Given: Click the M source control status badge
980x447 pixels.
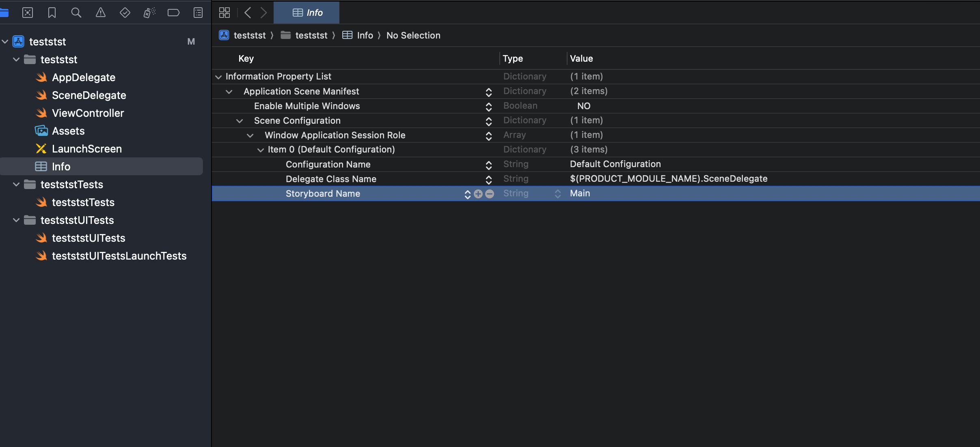Looking at the screenshot, I should [x=191, y=42].
